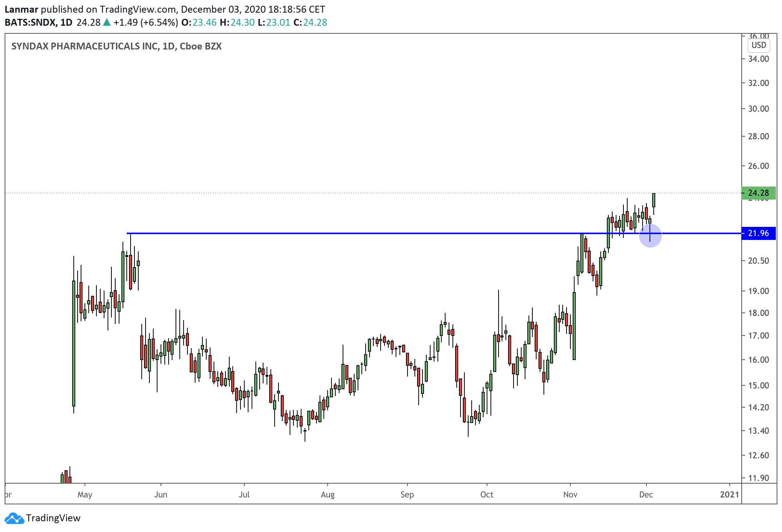Click the +1.49 (+6.54%) change text

146,22
